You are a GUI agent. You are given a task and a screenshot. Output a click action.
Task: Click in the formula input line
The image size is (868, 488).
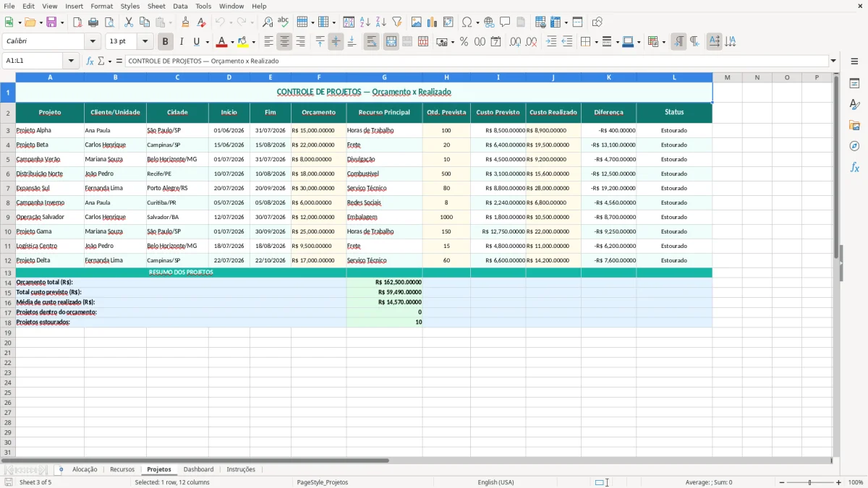pyautogui.click(x=477, y=61)
